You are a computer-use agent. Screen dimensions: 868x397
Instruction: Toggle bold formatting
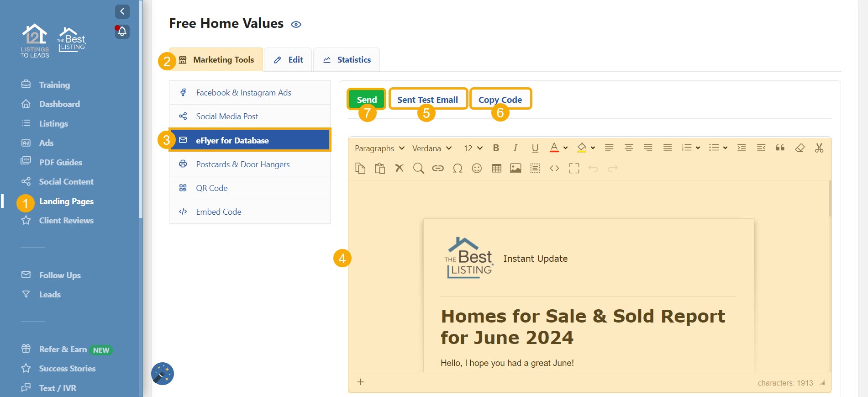(496, 148)
